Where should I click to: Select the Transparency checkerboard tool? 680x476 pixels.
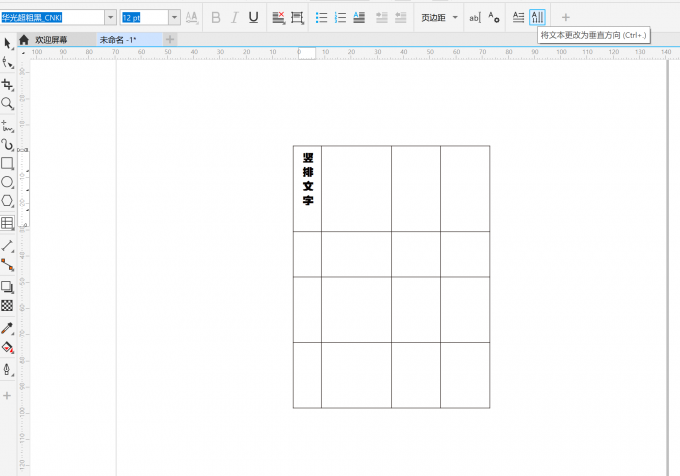[7, 306]
